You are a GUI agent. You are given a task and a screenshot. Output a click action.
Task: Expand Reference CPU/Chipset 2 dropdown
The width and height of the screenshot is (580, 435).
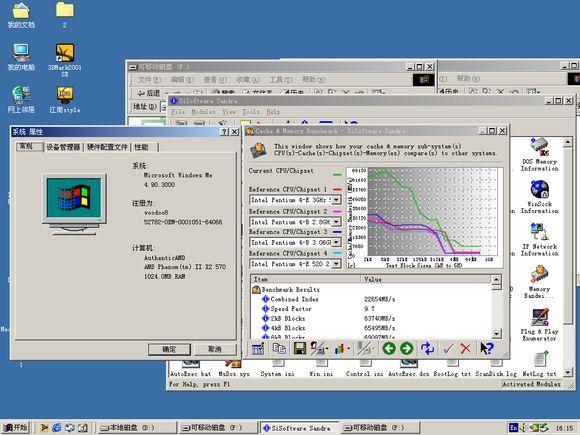(x=336, y=222)
